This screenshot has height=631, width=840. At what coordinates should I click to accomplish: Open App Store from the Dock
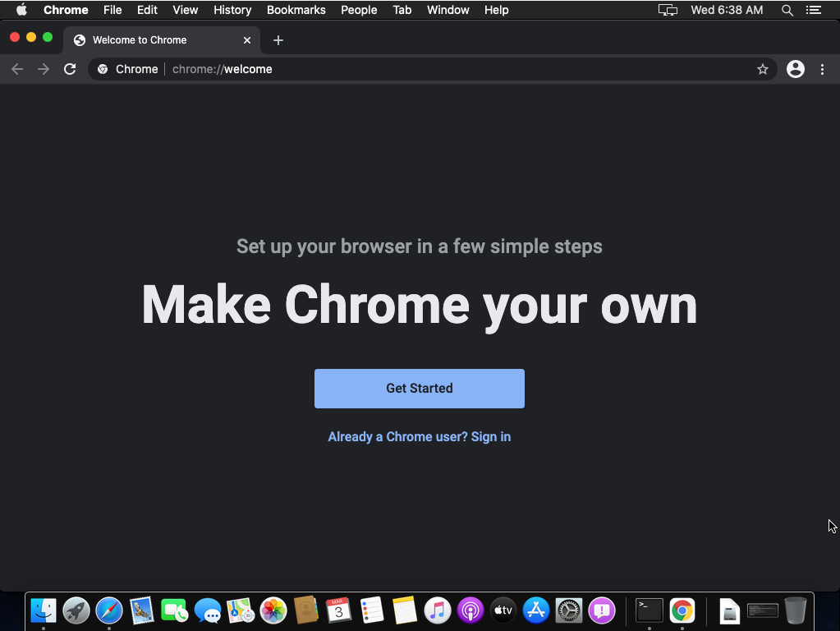[x=535, y=610]
